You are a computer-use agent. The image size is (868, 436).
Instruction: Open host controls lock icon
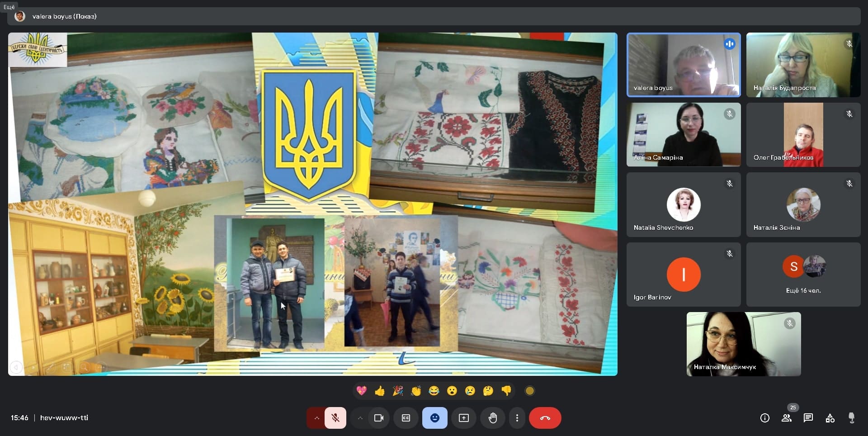pyautogui.click(x=852, y=418)
